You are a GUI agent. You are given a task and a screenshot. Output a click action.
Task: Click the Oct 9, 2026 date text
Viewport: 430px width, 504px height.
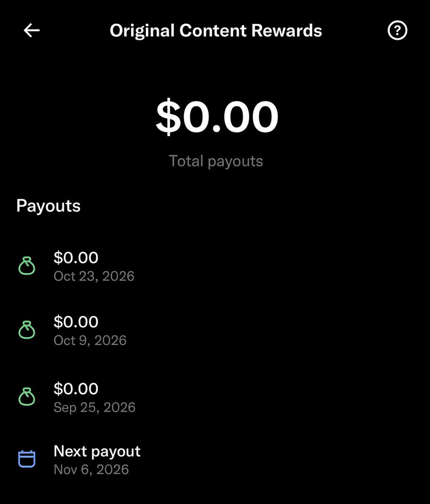point(90,340)
